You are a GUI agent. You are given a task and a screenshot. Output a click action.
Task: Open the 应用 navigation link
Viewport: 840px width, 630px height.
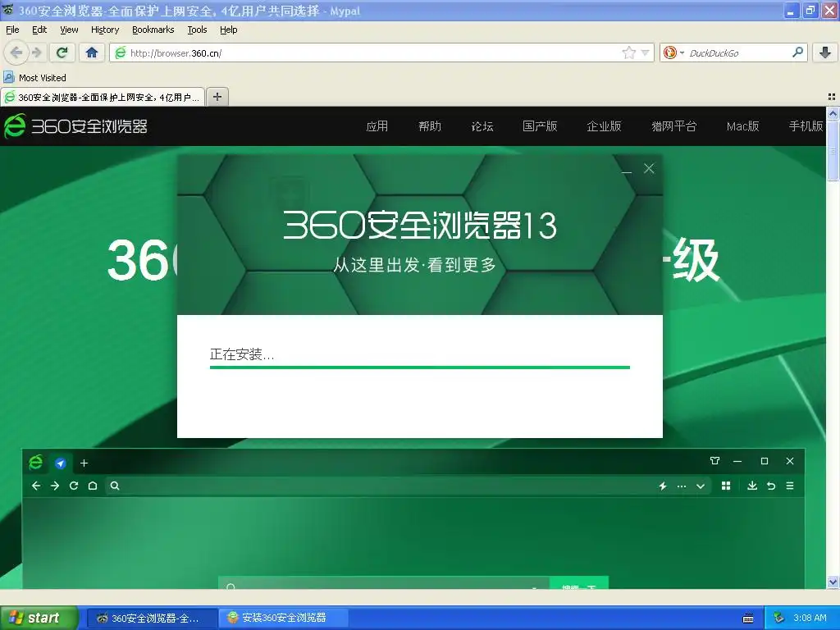377,126
